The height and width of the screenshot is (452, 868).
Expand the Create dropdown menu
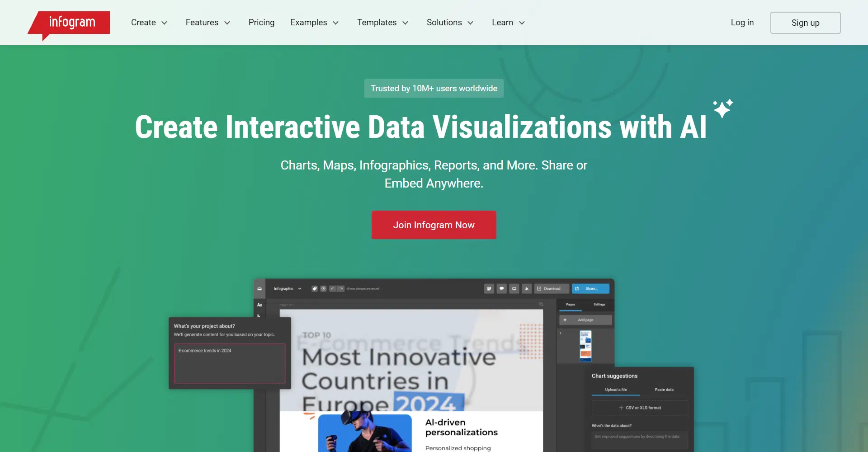point(149,23)
